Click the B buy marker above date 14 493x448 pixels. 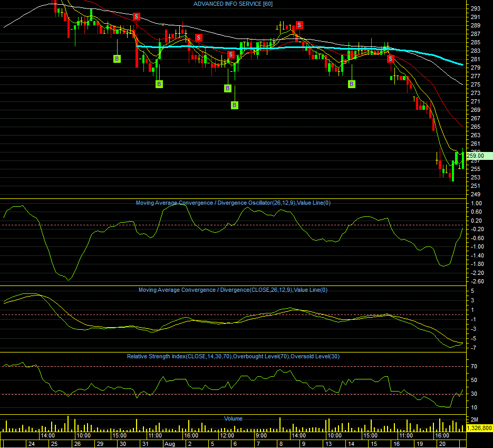pos(352,84)
